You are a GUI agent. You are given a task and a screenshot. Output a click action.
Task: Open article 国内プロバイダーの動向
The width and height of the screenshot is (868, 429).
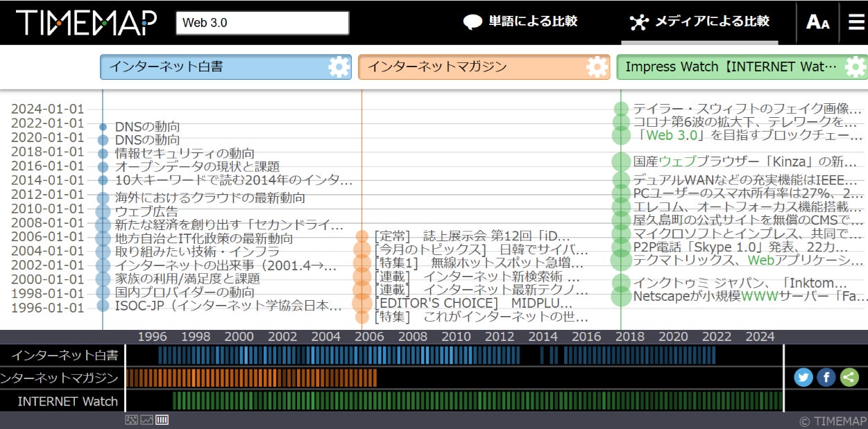(x=185, y=292)
